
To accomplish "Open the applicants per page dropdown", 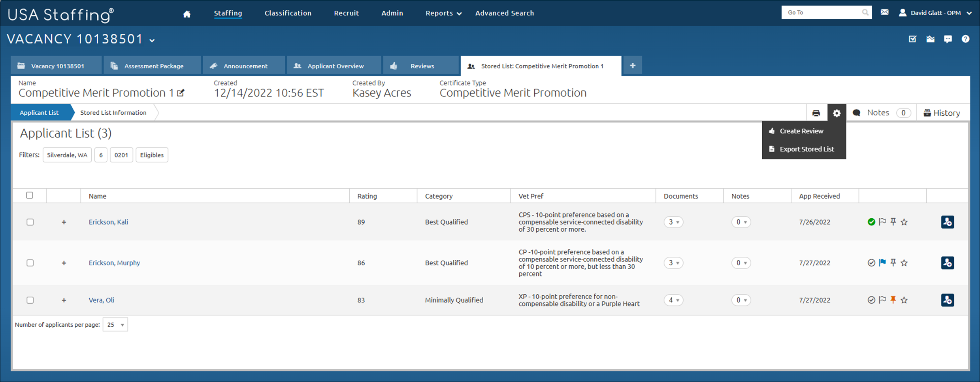I will point(115,324).
